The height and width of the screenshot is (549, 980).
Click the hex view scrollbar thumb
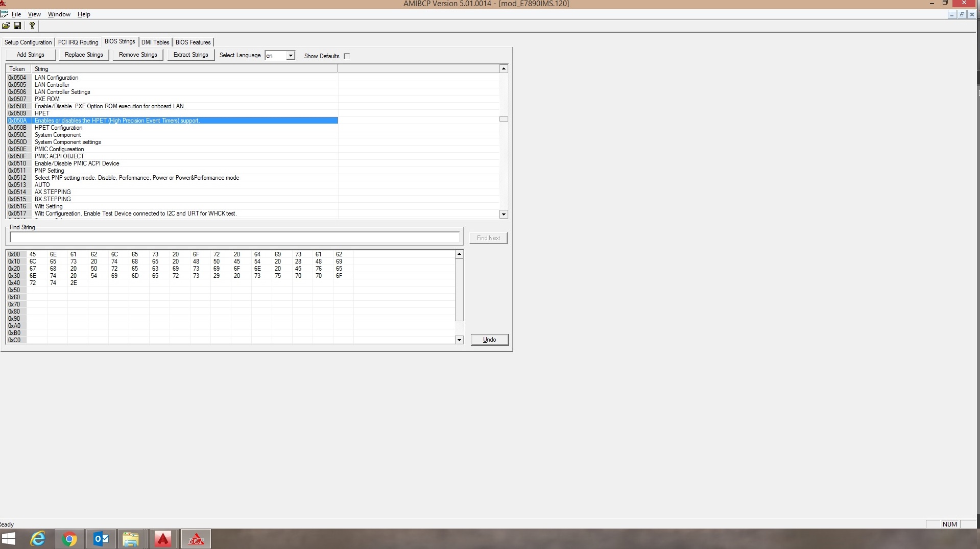pos(459,290)
